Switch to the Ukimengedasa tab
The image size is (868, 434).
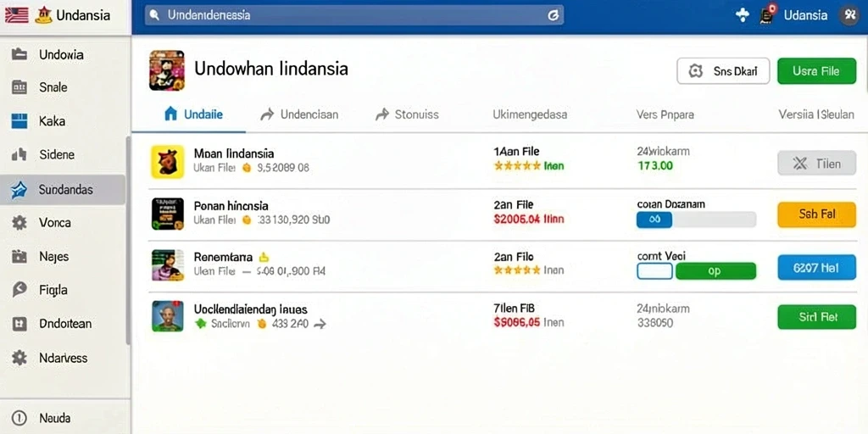pos(530,114)
